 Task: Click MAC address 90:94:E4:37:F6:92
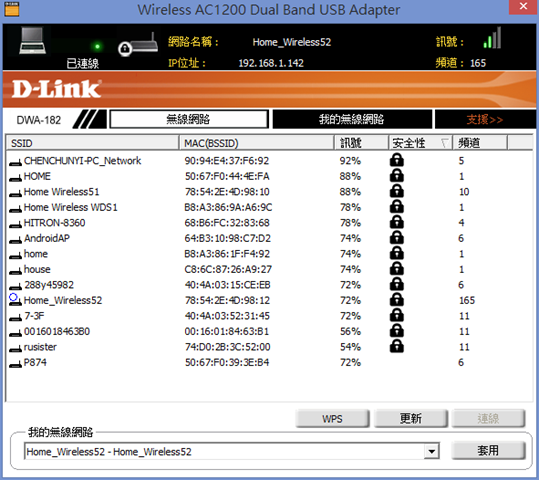227,161
